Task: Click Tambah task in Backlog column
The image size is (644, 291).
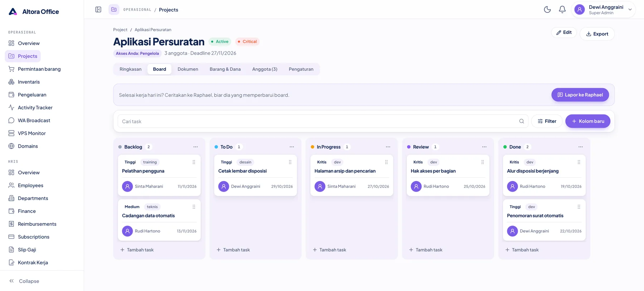Action: (x=137, y=250)
